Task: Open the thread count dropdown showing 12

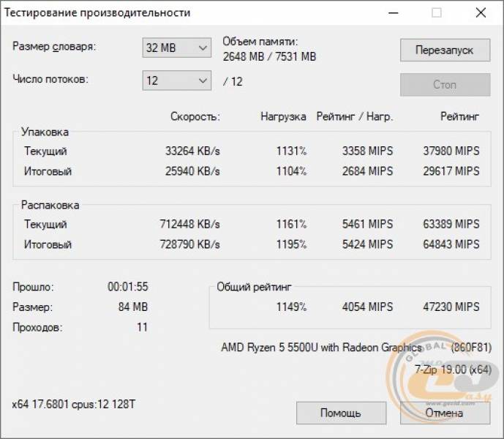Action: [177, 80]
